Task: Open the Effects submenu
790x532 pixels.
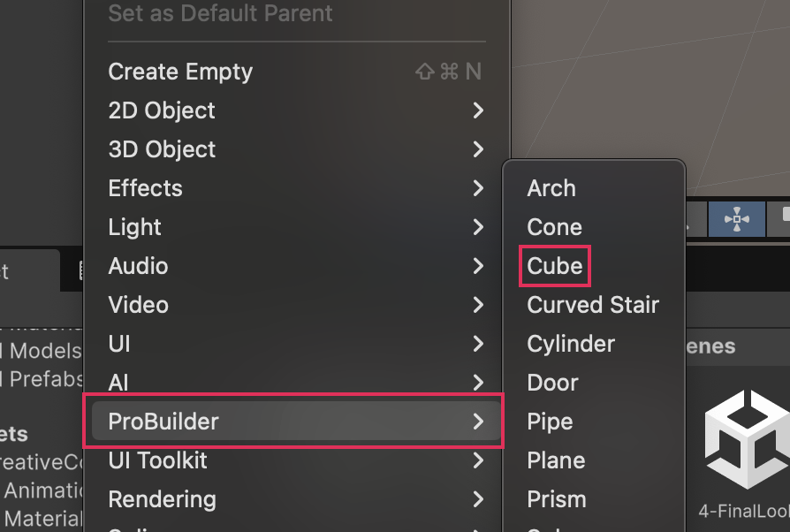Action: (x=145, y=188)
